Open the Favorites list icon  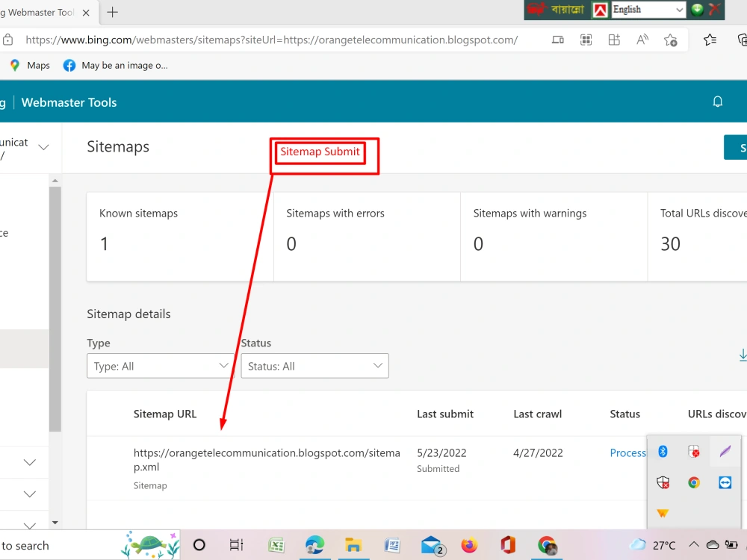710,40
